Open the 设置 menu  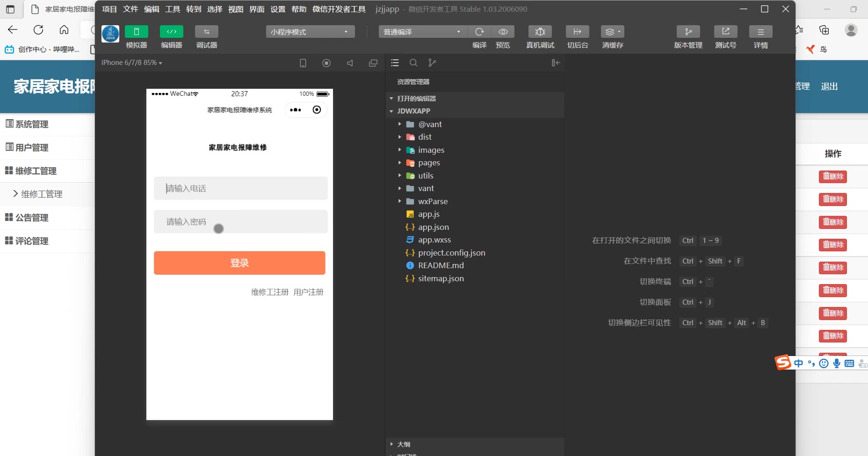[x=278, y=9]
